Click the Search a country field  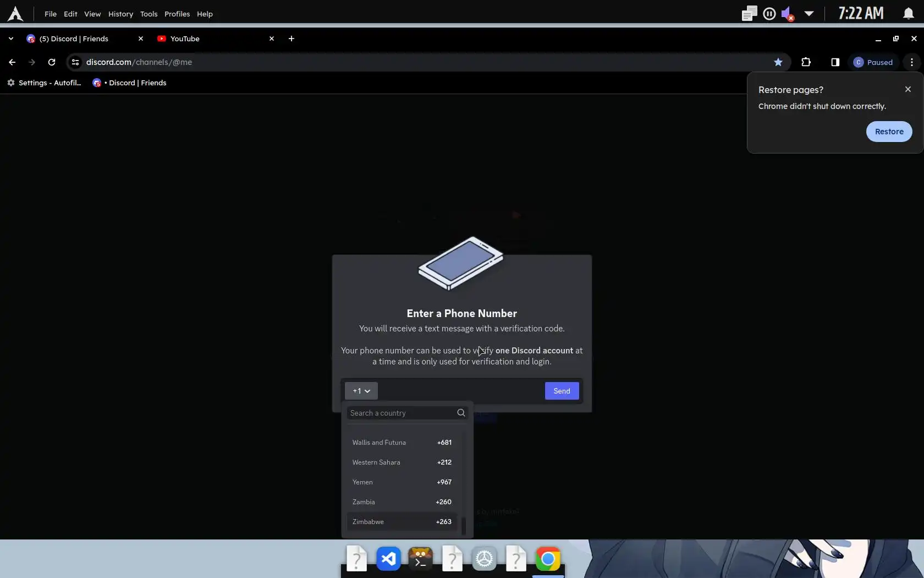[408, 413]
